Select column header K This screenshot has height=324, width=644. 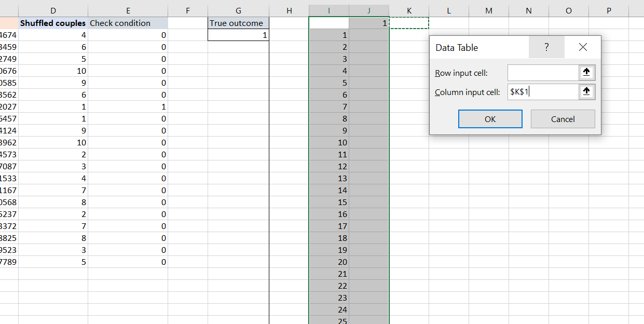click(409, 10)
